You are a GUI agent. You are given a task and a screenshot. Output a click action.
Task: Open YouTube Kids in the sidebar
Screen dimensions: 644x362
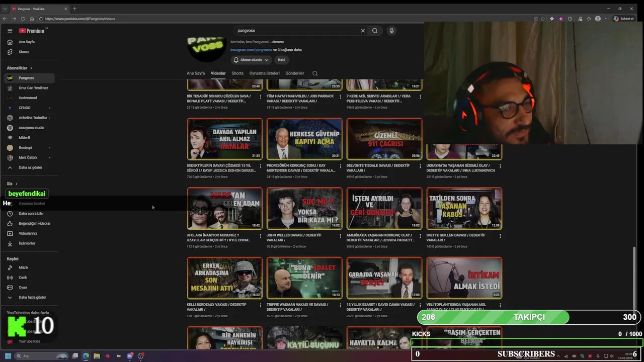[x=29, y=341]
